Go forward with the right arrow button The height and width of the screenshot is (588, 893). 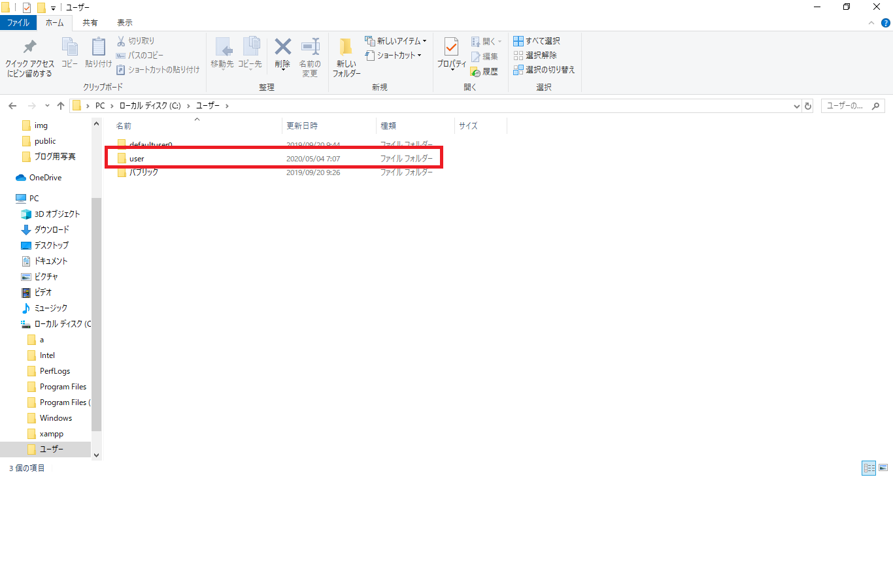pyautogui.click(x=32, y=106)
